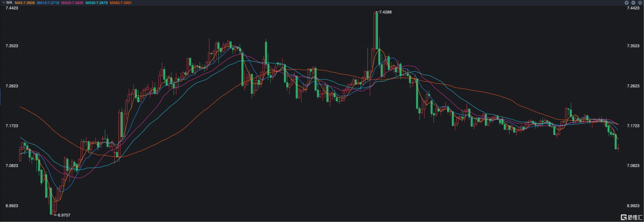Click the left axis value 7.0823
Screen dimensions: 644x222
click(12, 165)
